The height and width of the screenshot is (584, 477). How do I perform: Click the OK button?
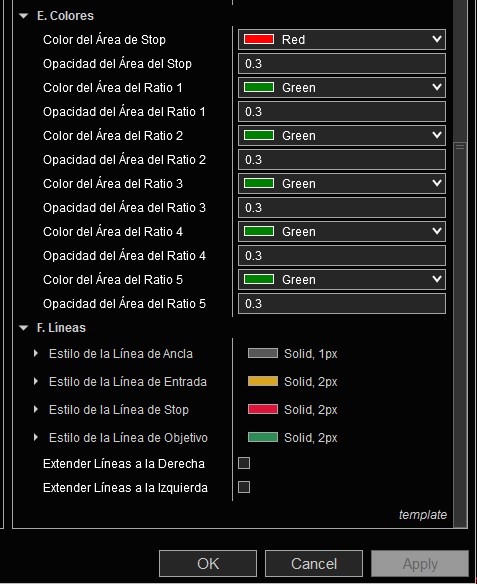click(x=208, y=564)
